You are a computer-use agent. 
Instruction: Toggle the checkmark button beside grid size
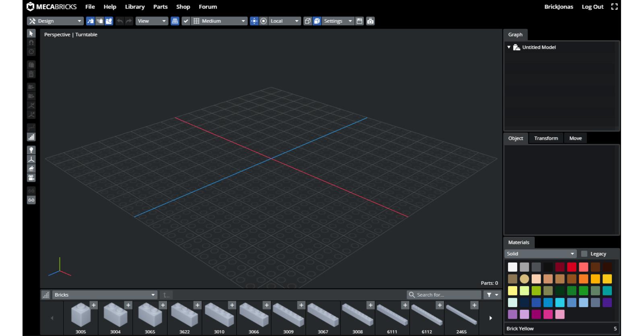pyautogui.click(x=186, y=21)
